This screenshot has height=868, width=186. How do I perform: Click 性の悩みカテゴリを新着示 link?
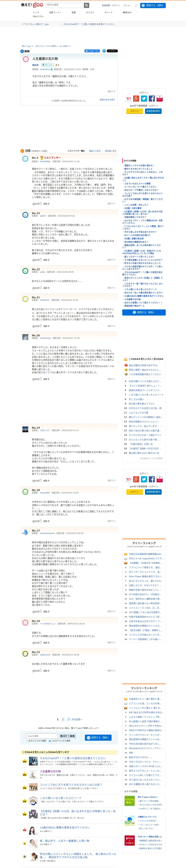[151, 458]
